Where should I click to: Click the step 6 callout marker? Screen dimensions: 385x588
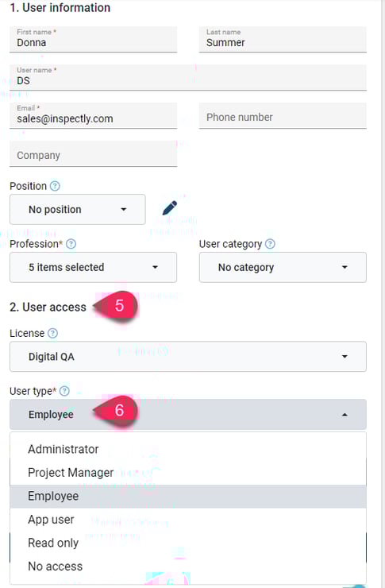(x=116, y=411)
